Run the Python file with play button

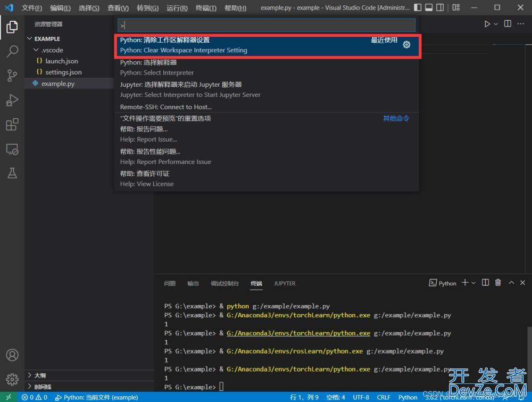click(487, 24)
